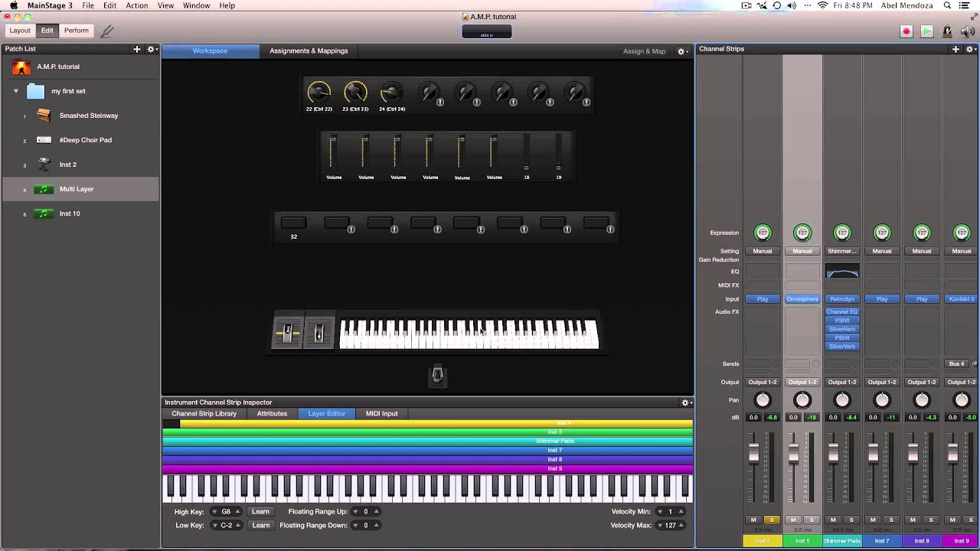Switch to the Channel Strip Library tab
980x551 pixels.
[x=204, y=414]
